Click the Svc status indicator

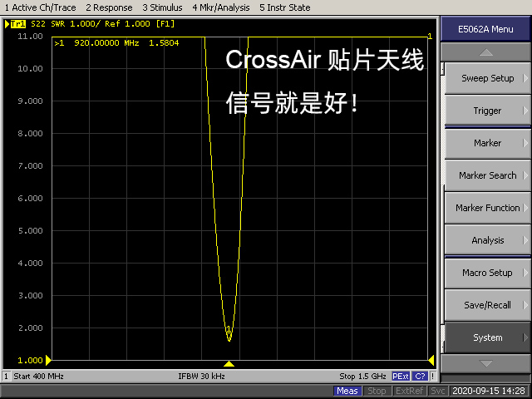click(438, 391)
